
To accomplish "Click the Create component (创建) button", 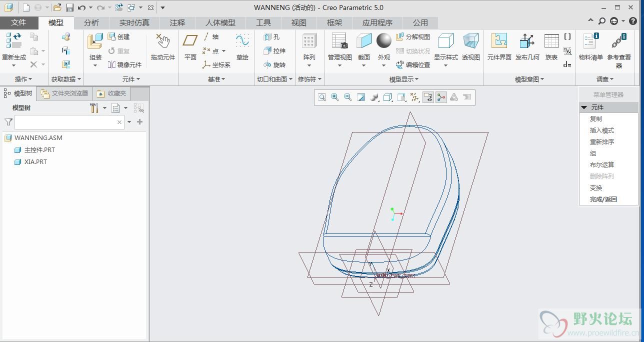I will (x=119, y=36).
